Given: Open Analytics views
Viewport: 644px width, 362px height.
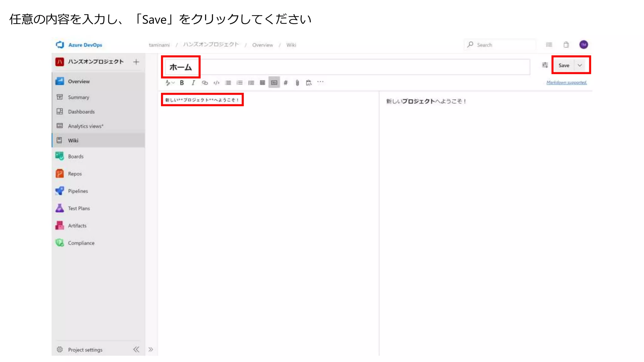Looking at the screenshot, I should tap(98, 126).
